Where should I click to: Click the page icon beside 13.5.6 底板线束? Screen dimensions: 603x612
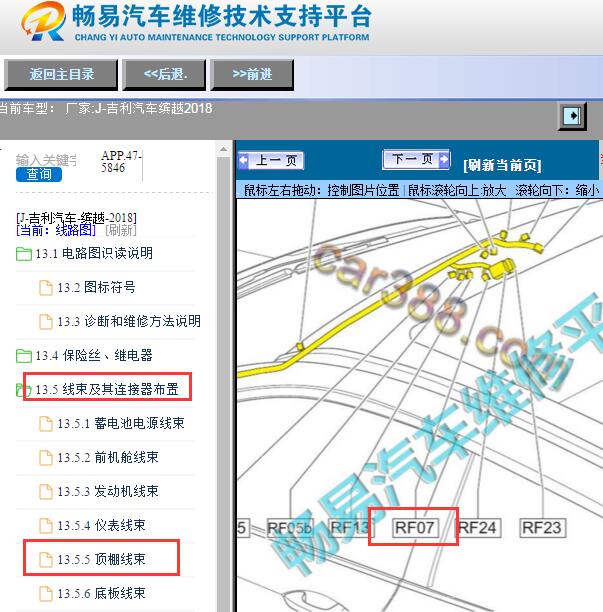[x=46, y=594]
